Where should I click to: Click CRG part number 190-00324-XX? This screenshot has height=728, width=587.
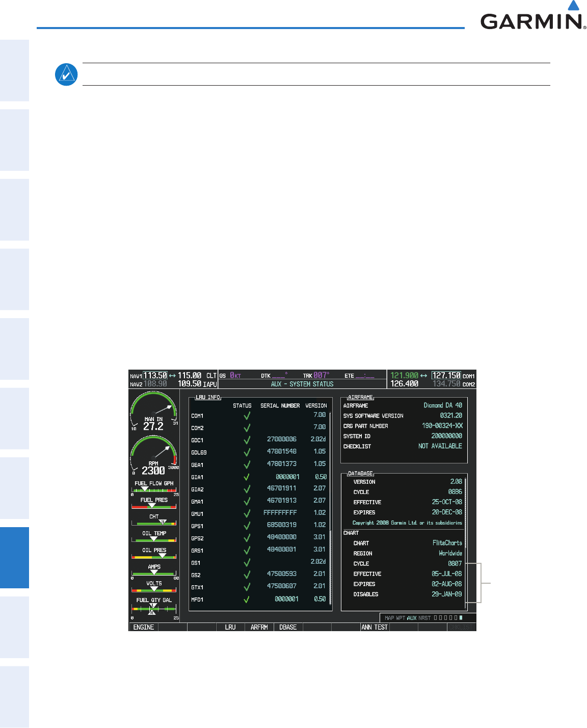click(442, 426)
